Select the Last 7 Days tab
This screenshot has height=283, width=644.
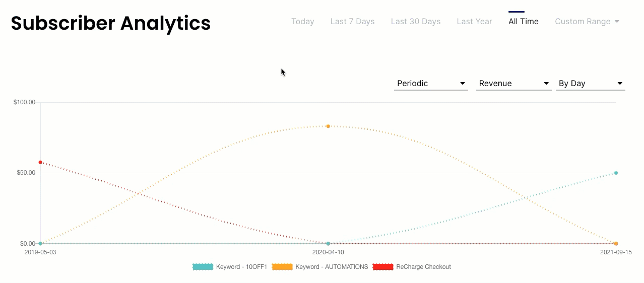point(352,22)
